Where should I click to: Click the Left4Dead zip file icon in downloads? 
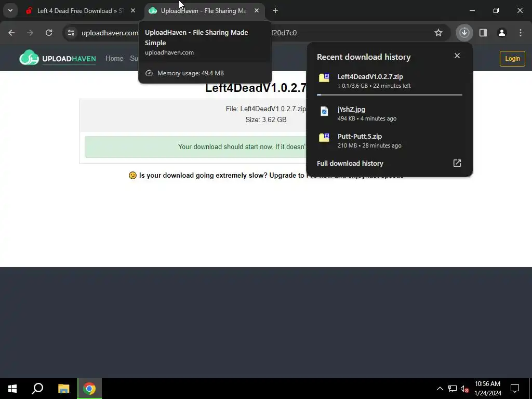pyautogui.click(x=324, y=78)
